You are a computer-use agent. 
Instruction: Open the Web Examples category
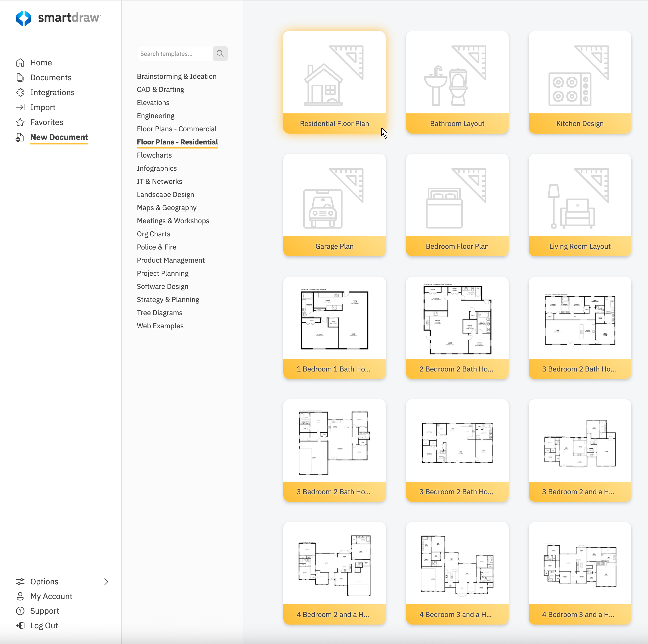pos(160,326)
